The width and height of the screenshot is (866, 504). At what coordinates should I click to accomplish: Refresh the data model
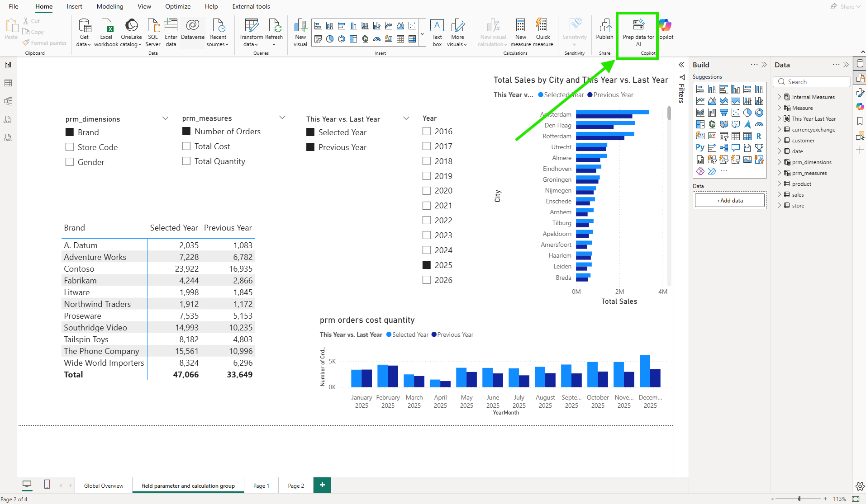(x=274, y=33)
